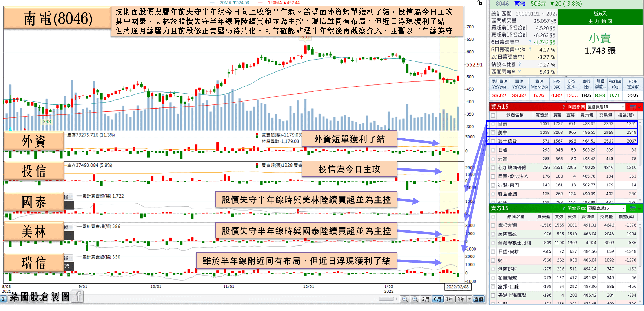Click the lock icon above the price chart

(x=480, y=3)
